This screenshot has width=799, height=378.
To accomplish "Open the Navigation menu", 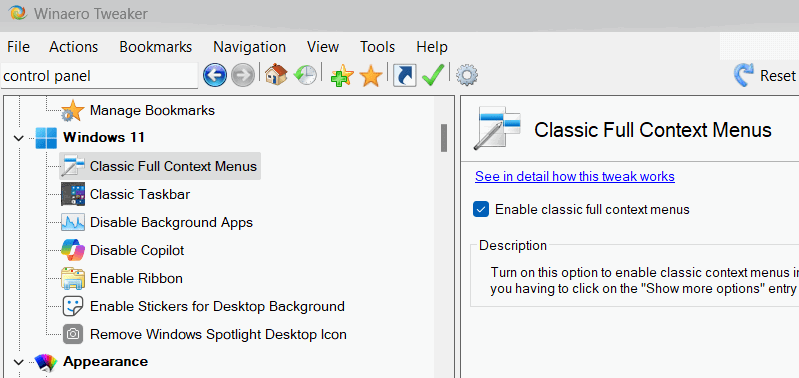I will (x=249, y=47).
